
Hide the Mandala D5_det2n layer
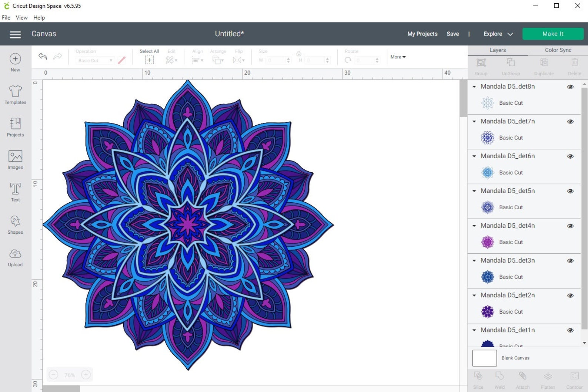click(x=570, y=295)
